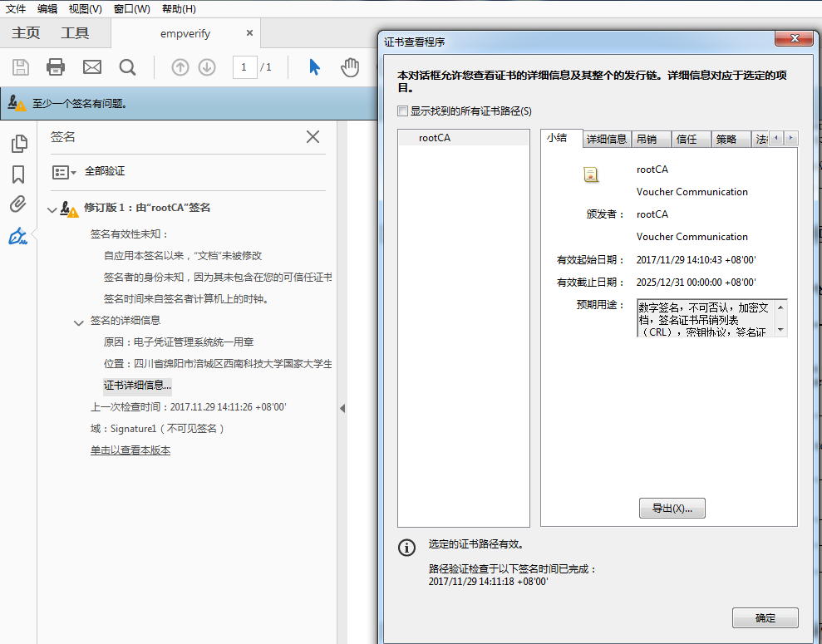Select the arrow selection tool
The image size is (822, 644).
click(314, 67)
